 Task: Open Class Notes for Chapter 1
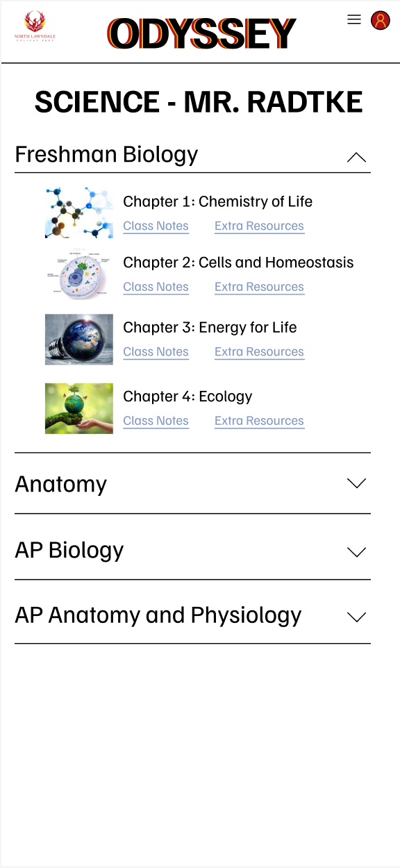click(x=156, y=226)
